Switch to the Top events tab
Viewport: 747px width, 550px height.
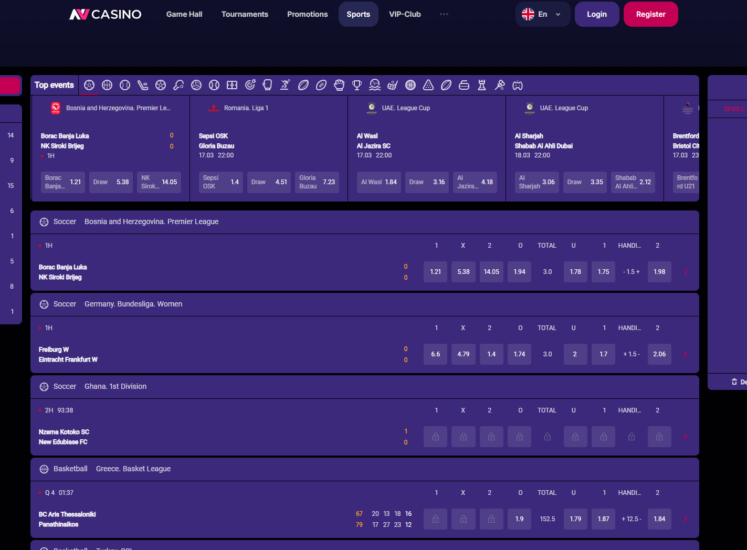point(54,85)
